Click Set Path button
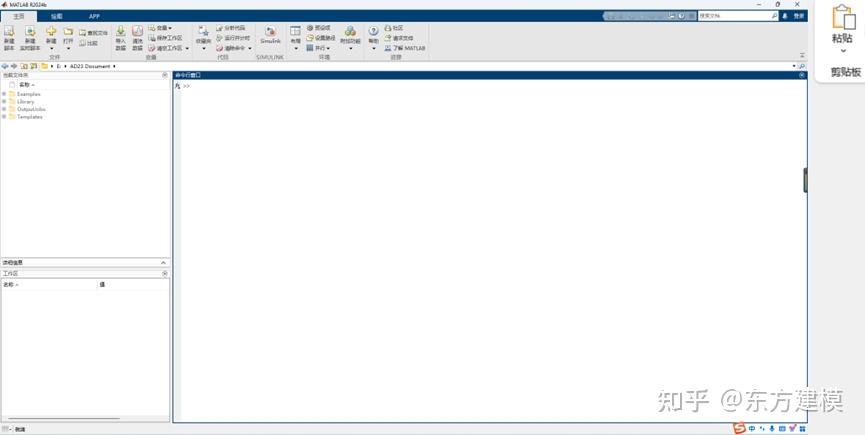 tap(321, 38)
